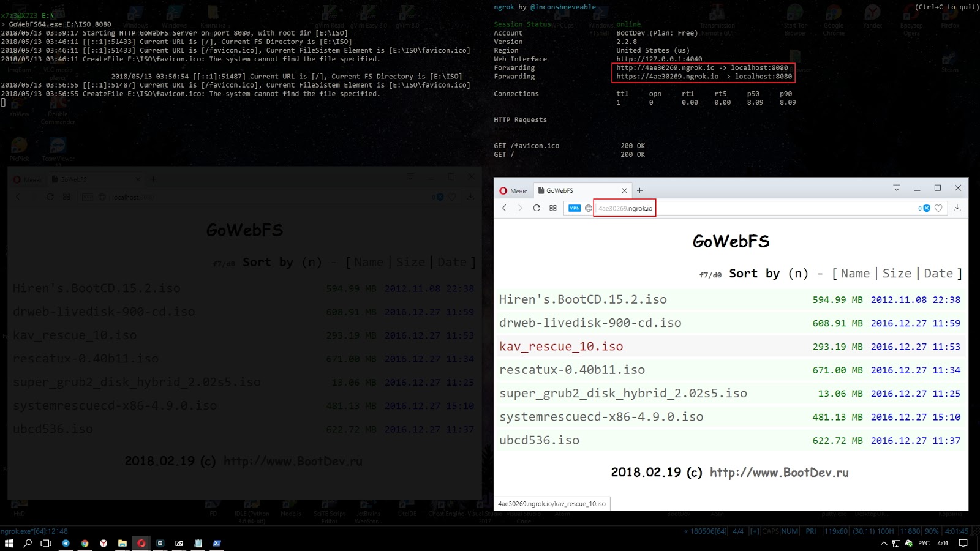The image size is (980, 551).
Task: Click the 4/4 console counter in status bar
Action: [x=738, y=531]
